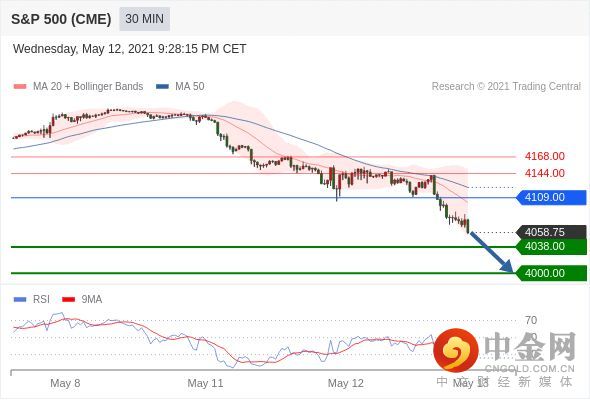
Task: Toggle the 9MA legend entry
Action: pos(82,300)
